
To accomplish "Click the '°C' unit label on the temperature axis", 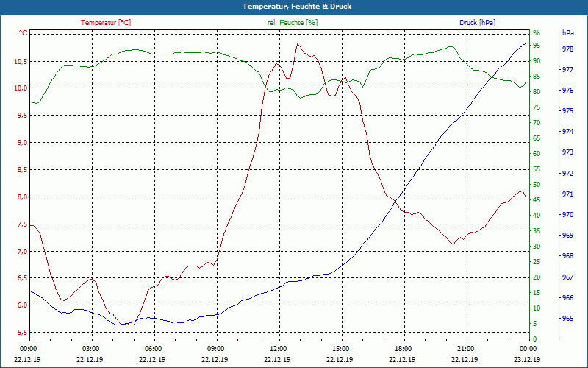I will [x=24, y=33].
